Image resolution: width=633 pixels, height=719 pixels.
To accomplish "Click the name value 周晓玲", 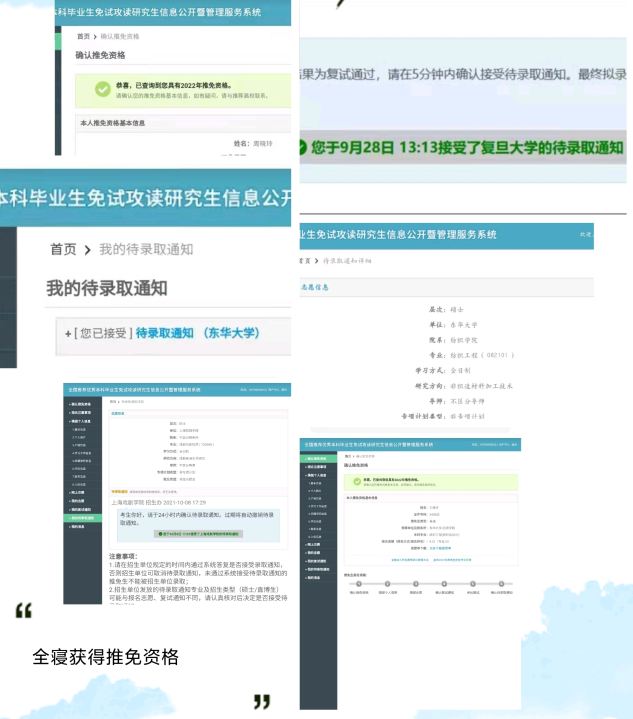I will [x=263, y=144].
